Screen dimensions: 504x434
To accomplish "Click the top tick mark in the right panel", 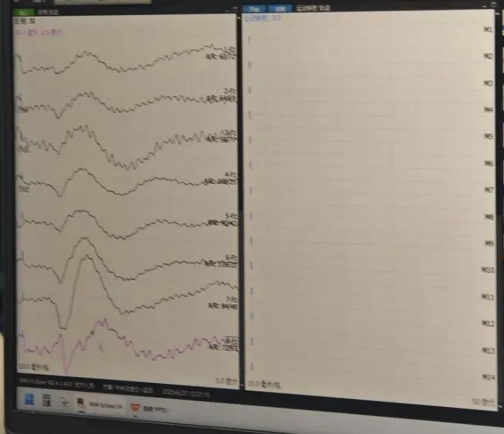I will [x=250, y=40].
